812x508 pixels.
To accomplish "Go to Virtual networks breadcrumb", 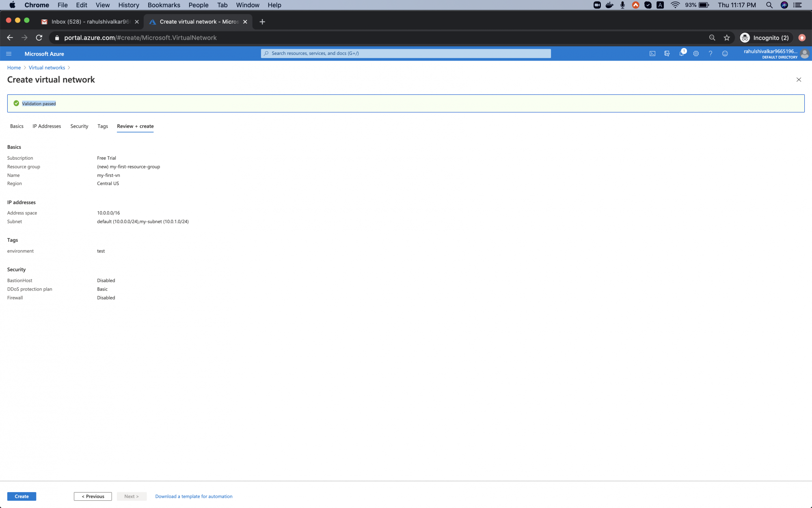I will 47,68.
